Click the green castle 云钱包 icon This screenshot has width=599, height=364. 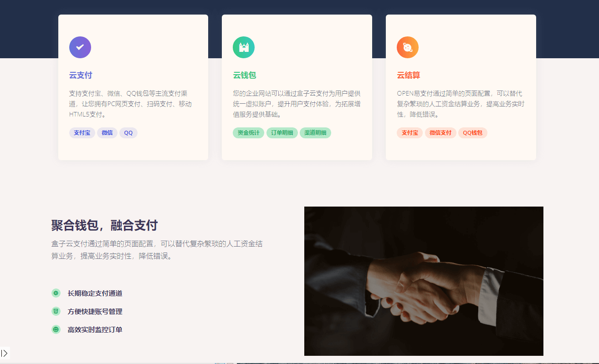(244, 47)
